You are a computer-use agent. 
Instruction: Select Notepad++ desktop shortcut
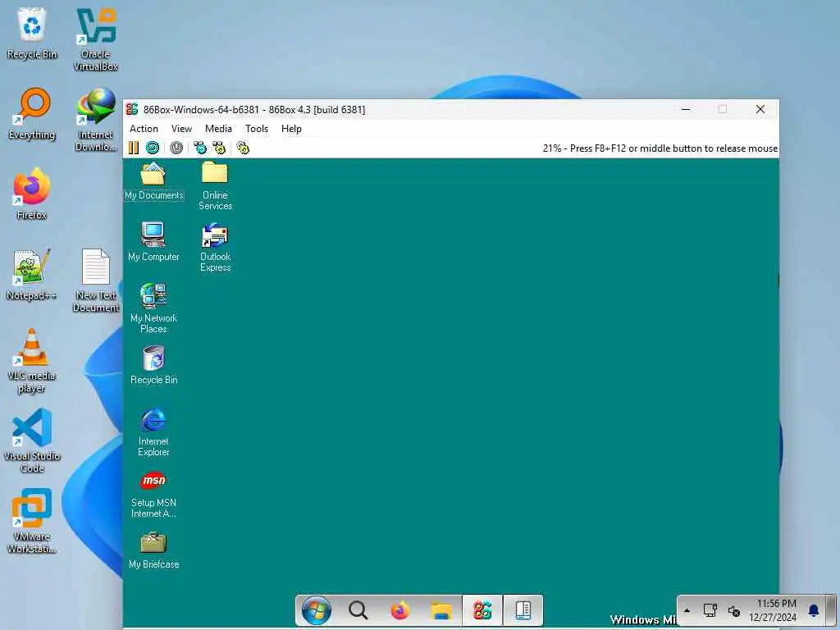(x=32, y=275)
